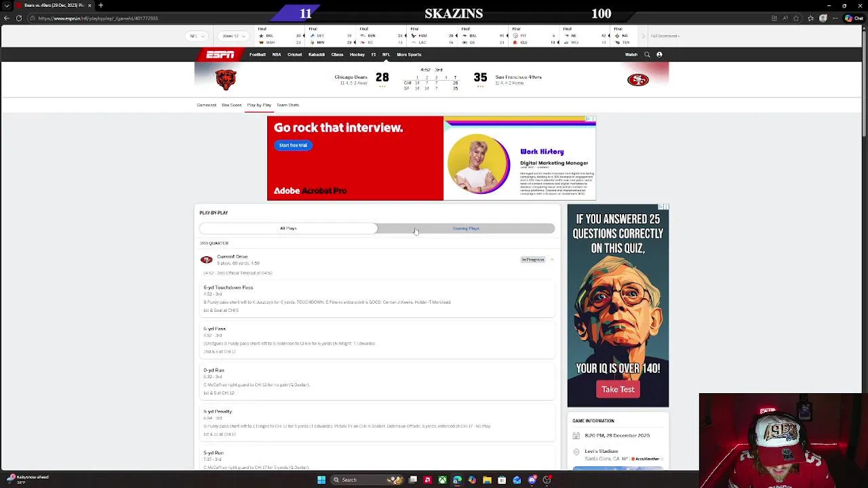868x488 pixels.
Task: Click Start free trial button in Adobe ad
Action: [293, 145]
